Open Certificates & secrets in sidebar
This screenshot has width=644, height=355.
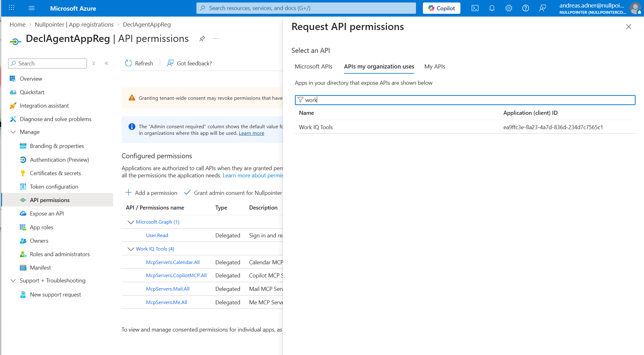(55, 173)
